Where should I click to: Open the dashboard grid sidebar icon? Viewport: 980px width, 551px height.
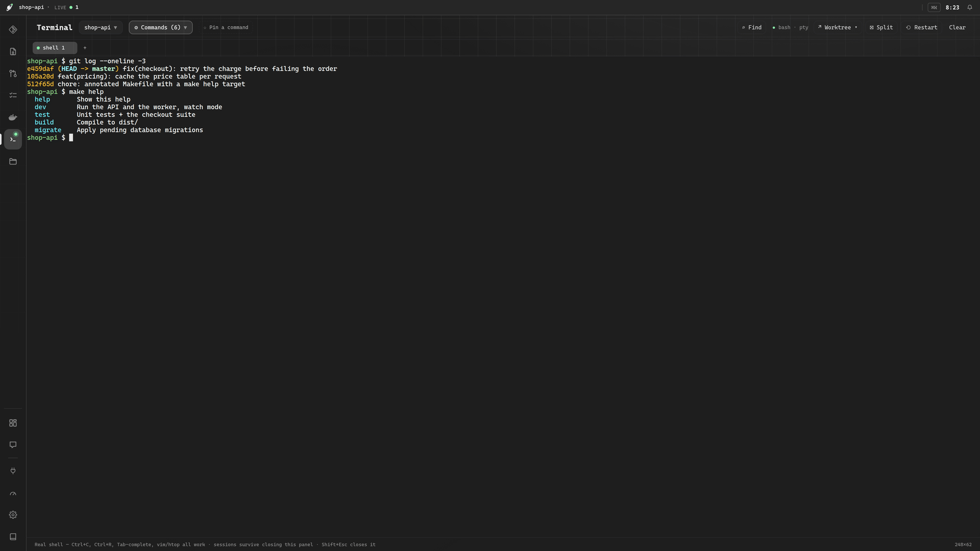tap(13, 423)
